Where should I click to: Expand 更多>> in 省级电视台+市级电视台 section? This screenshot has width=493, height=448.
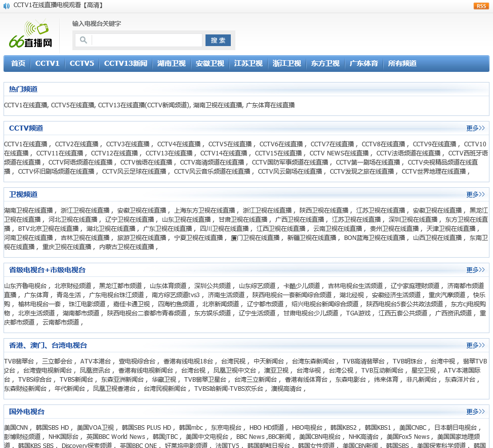[475, 270]
